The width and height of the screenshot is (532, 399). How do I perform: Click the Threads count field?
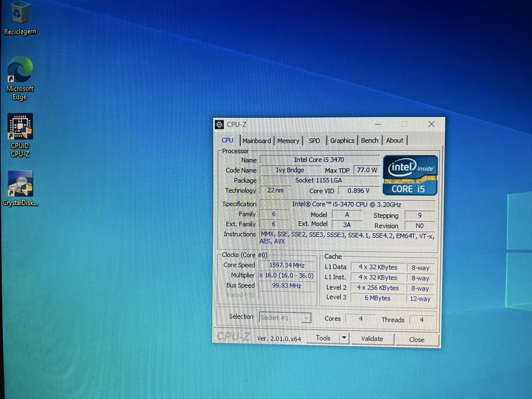422,320
